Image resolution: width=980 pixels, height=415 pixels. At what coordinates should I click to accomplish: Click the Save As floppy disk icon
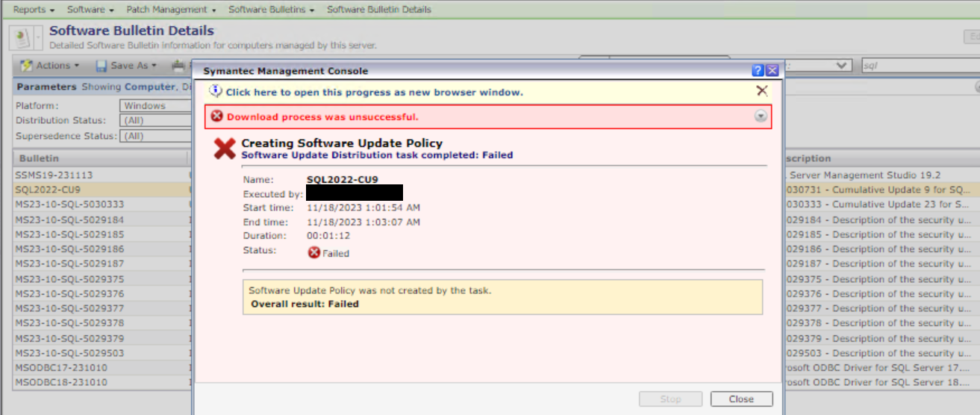coord(102,66)
